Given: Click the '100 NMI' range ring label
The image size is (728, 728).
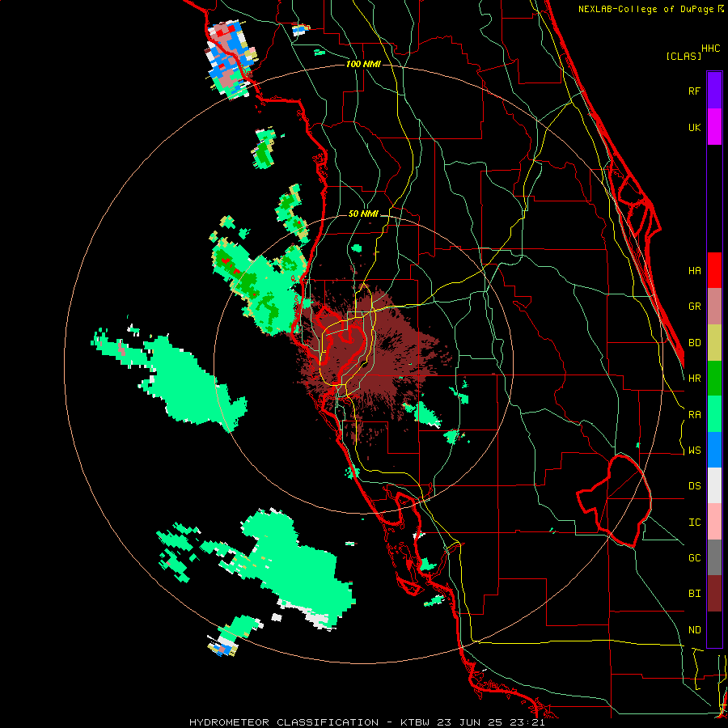Looking at the screenshot, I should tap(363, 64).
